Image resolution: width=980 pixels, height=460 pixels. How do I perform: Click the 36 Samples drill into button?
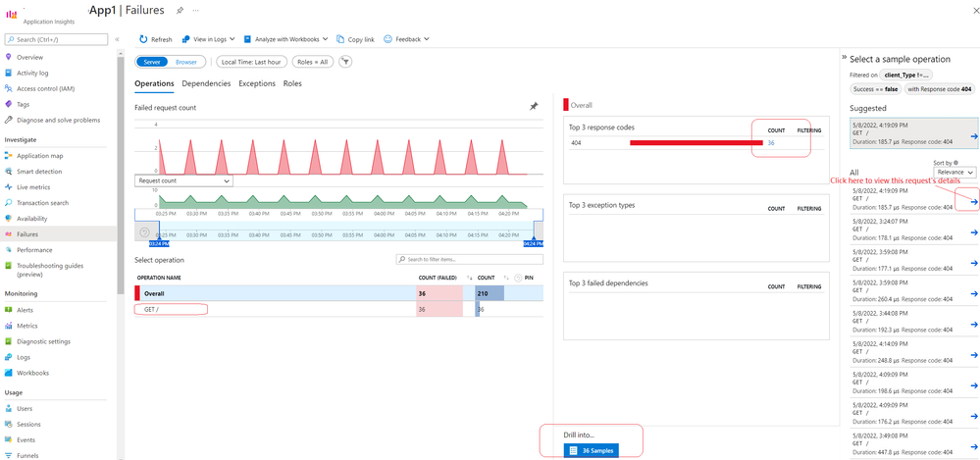(x=591, y=450)
